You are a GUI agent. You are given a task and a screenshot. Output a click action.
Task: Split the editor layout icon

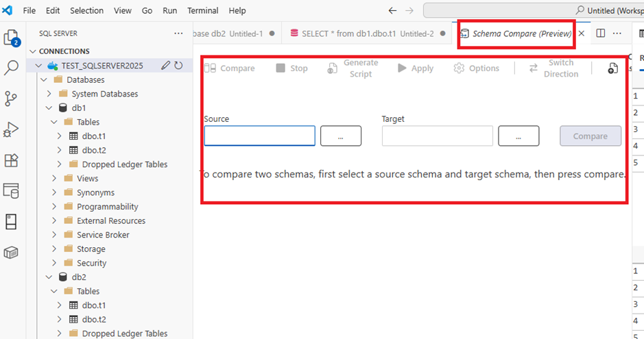pos(601,33)
